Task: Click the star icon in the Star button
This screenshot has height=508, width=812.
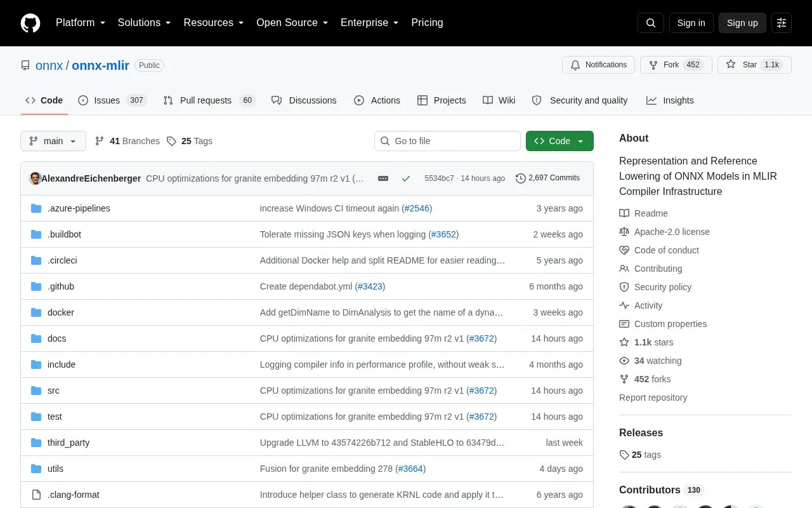Action: 731,65
